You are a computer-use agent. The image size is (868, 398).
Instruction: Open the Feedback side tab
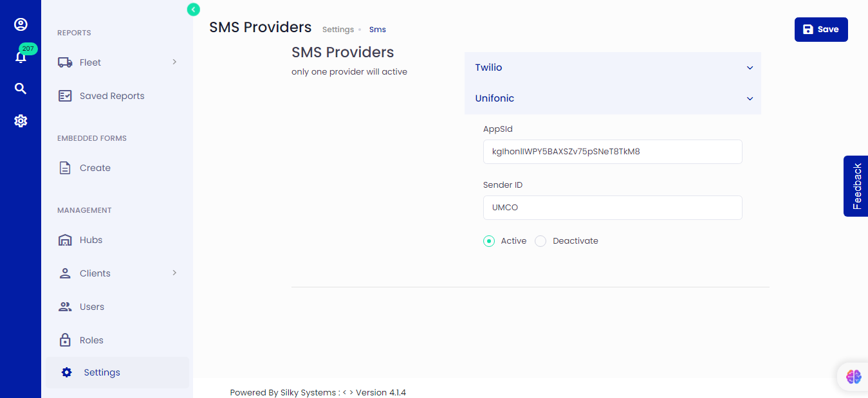[856, 186]
